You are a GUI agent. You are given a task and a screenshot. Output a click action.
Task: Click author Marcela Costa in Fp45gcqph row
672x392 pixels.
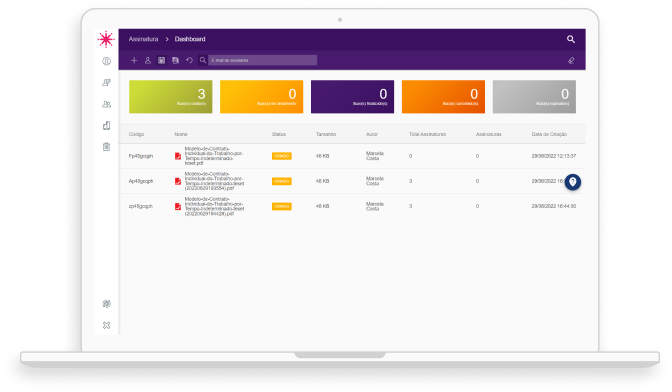375,156
